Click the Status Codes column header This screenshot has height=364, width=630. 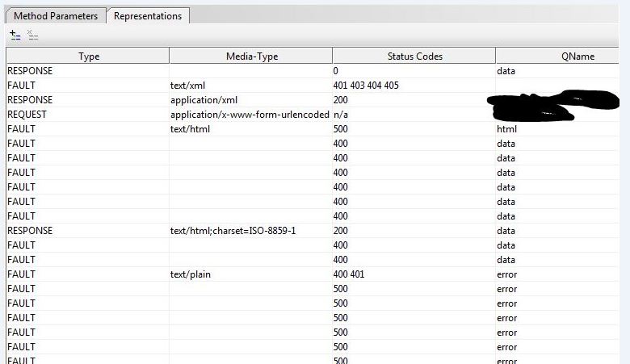(x=414, y=56)
